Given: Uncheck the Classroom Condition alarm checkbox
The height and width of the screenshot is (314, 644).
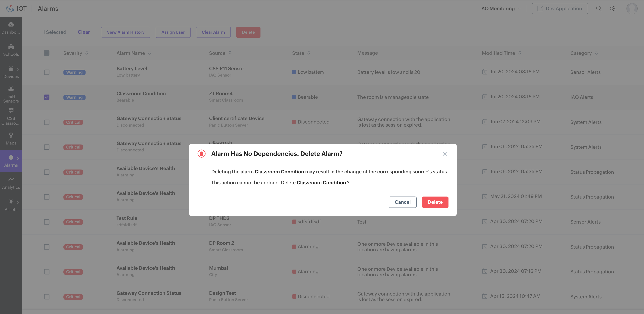Looking at the screenshot, I should (x=47, y=97).
